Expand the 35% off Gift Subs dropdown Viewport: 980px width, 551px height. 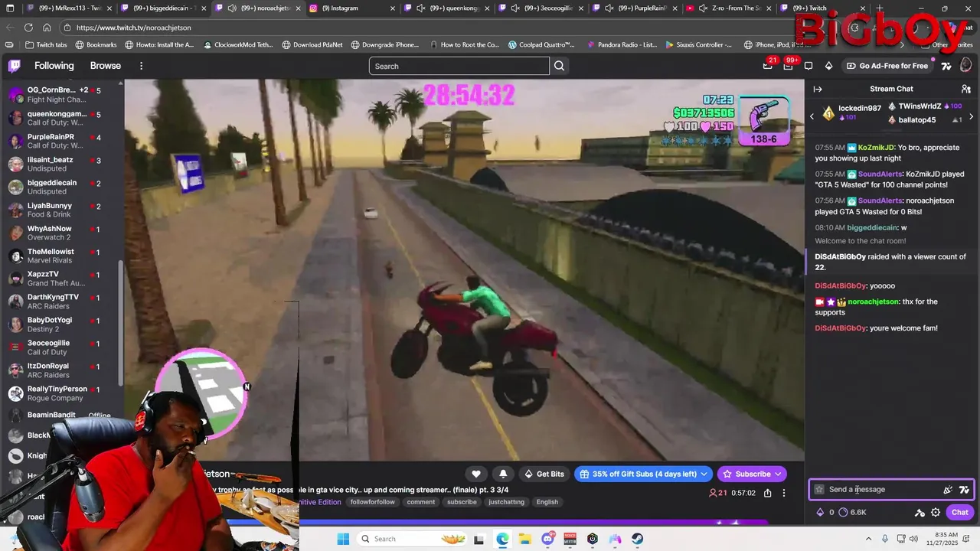pyautogui.click(x=704, y=474)
